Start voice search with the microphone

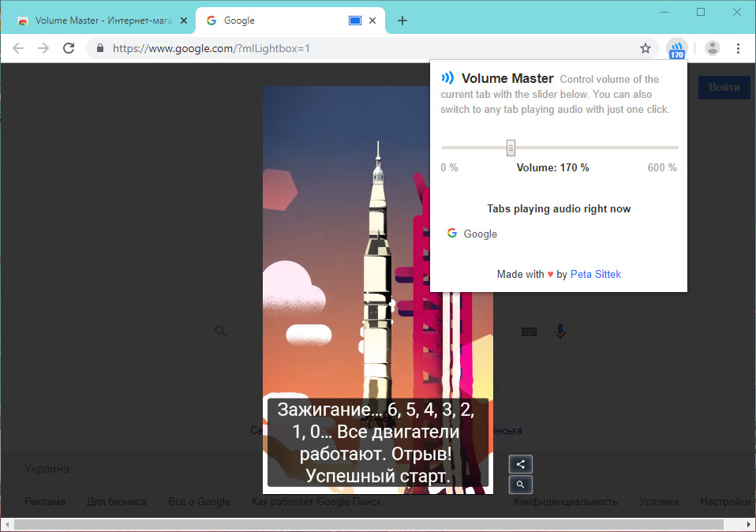pyautogui.click(x=560, y=332)
